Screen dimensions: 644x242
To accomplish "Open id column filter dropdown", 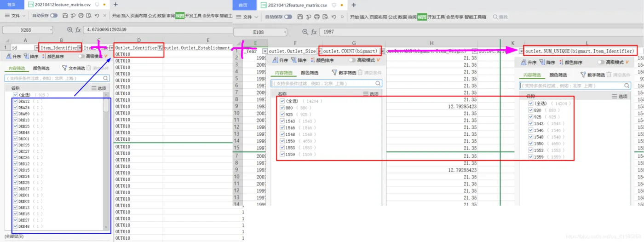I will pyautogui.click(x=36, y=47).
